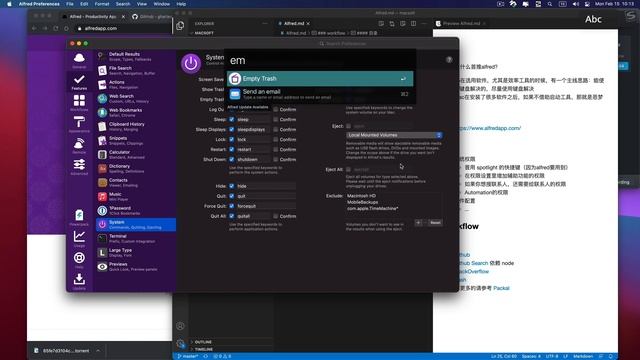Toggle the Restart keyword checkbox
Image resolution: width=640 pixels, height=360 pixels.
(232, 149)
